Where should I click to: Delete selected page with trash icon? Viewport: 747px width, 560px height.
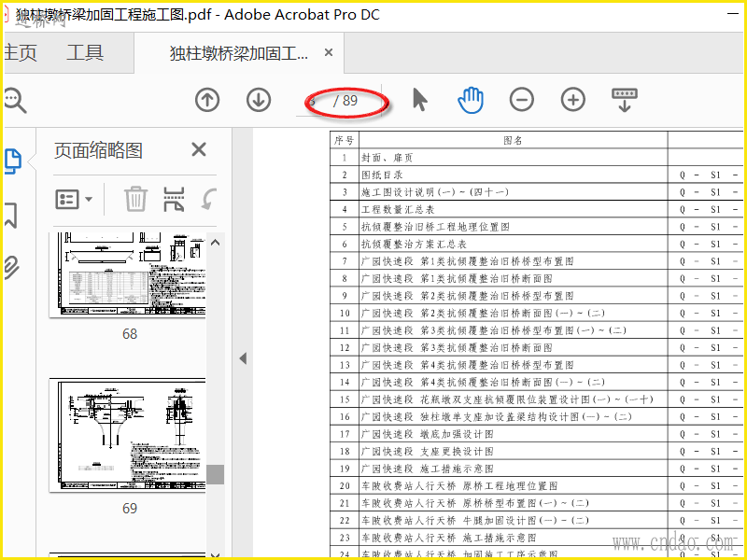(x=135, y=199)
